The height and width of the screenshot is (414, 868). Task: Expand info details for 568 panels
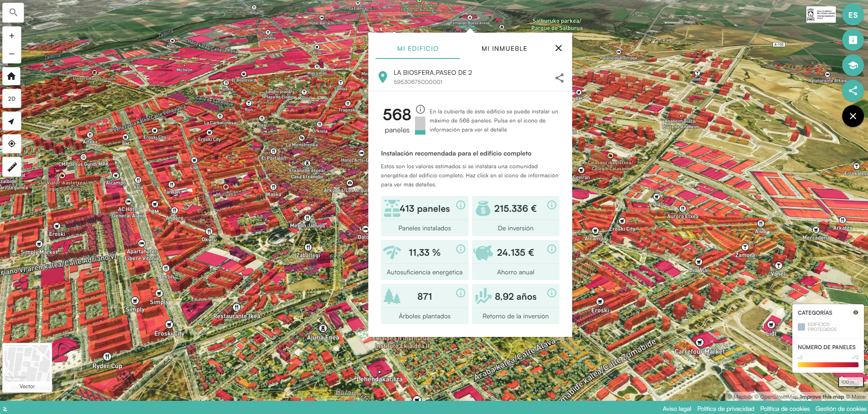coord(420,109)
